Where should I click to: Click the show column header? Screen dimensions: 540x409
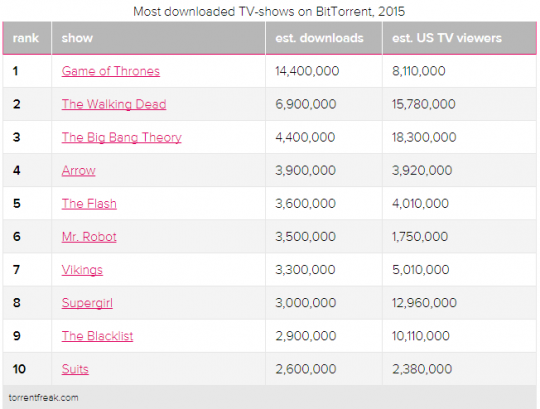coord(158,38)
